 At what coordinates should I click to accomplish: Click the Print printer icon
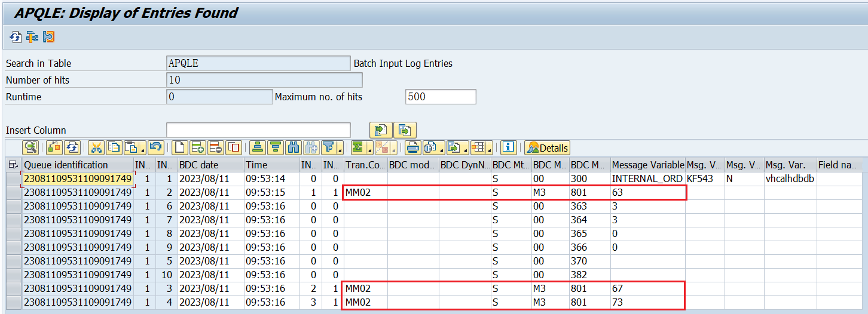click(x=413, y=147)
